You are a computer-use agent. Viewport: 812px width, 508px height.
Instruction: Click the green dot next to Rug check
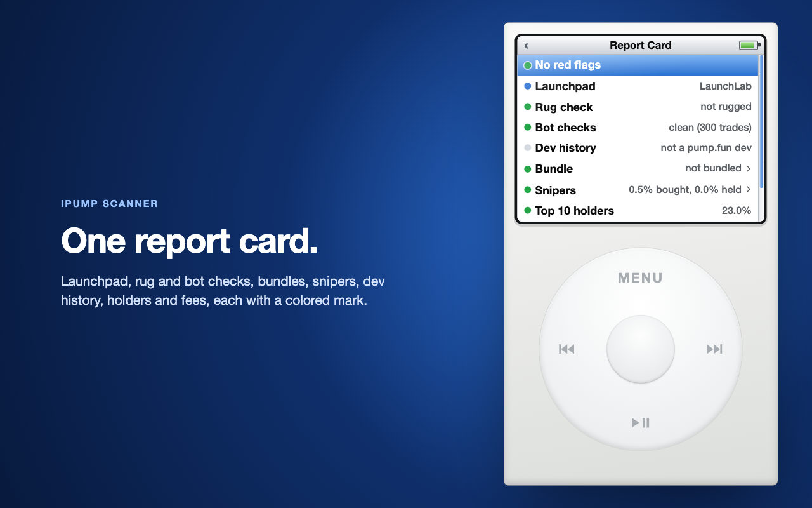528,107
